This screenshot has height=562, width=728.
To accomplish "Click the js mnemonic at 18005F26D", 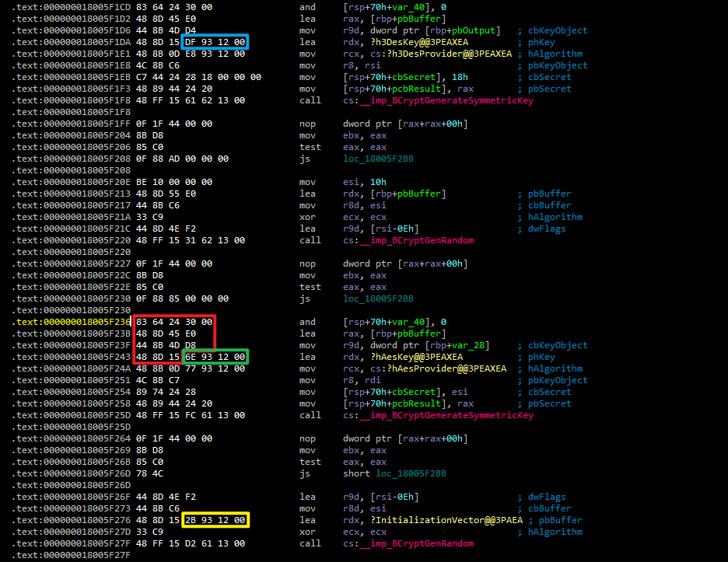I will click(305, 473).
